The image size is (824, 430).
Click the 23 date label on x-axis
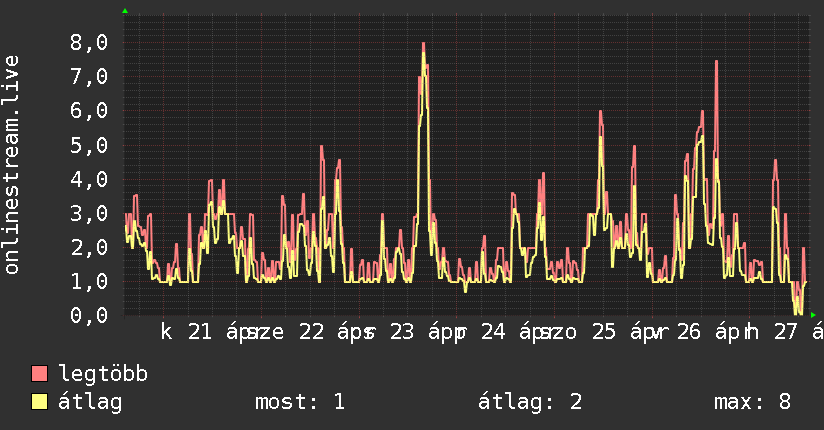(402, 332)
